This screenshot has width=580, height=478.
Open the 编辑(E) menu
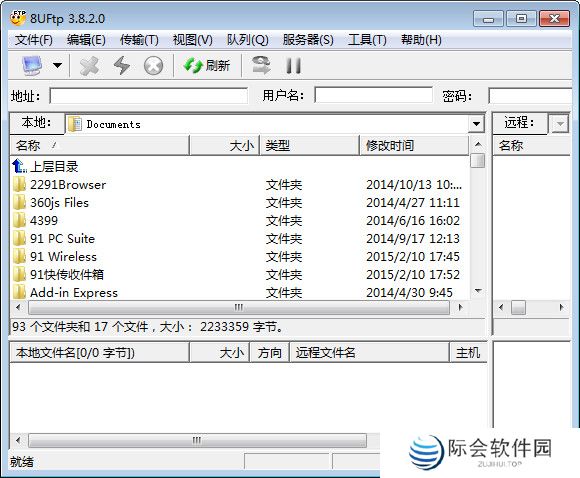click(x=86, y=40)
